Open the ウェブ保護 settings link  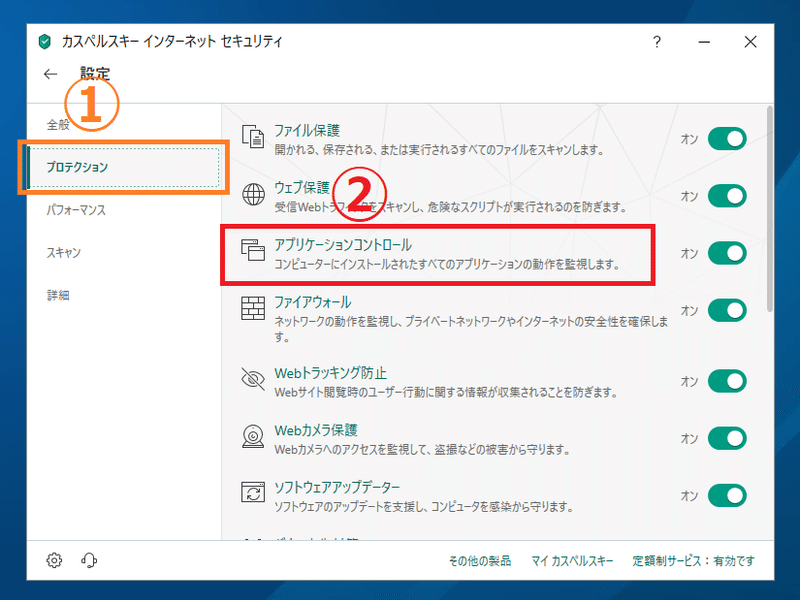tap(302, 188)
